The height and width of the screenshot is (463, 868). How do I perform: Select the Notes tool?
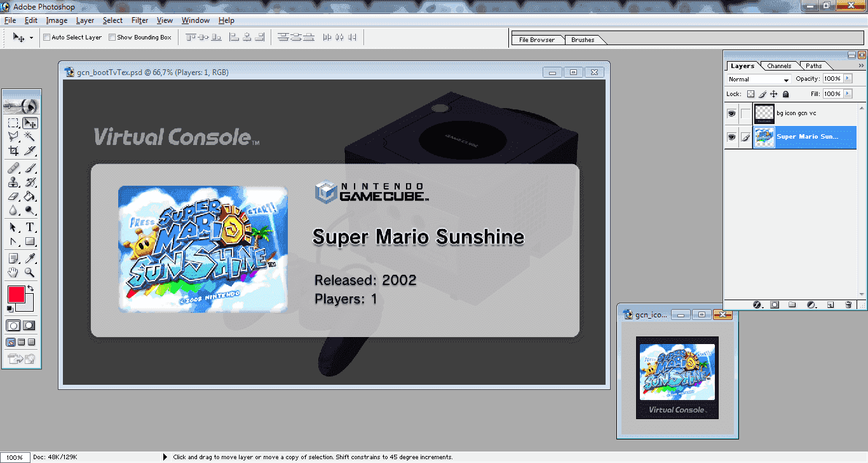tap(13, 259)
